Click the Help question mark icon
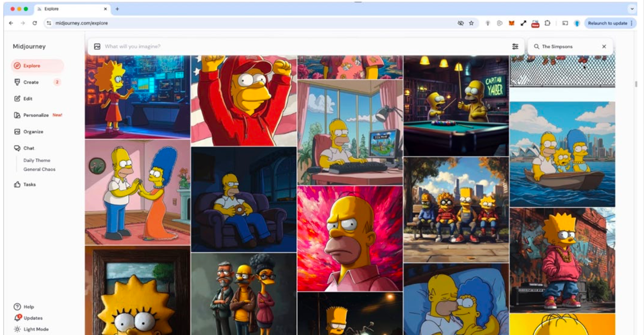Viewport: 644px width, 335px height. (17, 307)
